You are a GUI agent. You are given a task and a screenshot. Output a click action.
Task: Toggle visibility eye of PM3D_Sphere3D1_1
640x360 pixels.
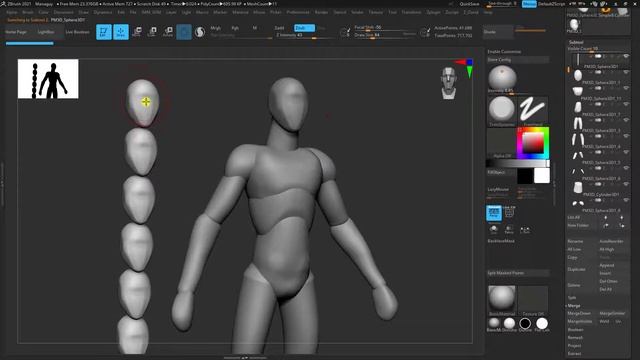(626, 72)
